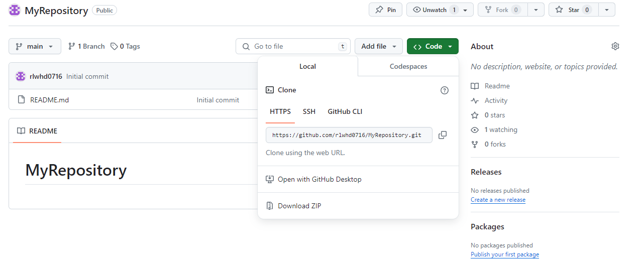644x271 pixels.
Task: Select the SSH clone tab
Action: point(309,112)
